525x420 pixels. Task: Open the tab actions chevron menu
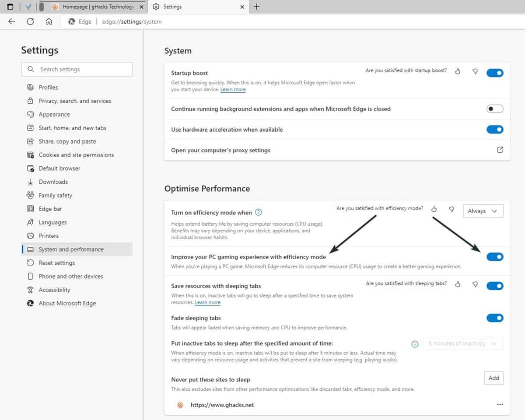point(28,7)
